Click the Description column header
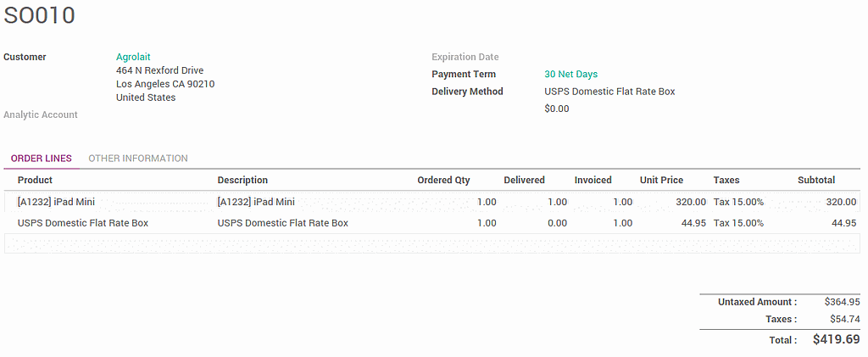This screenshot has width=868, height=357. (242, 180)
